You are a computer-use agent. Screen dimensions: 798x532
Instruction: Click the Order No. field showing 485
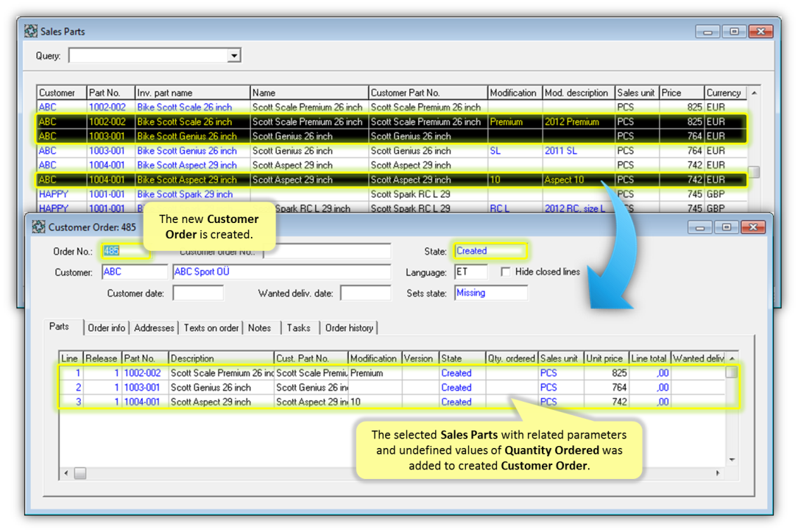[x=126, y=251]
